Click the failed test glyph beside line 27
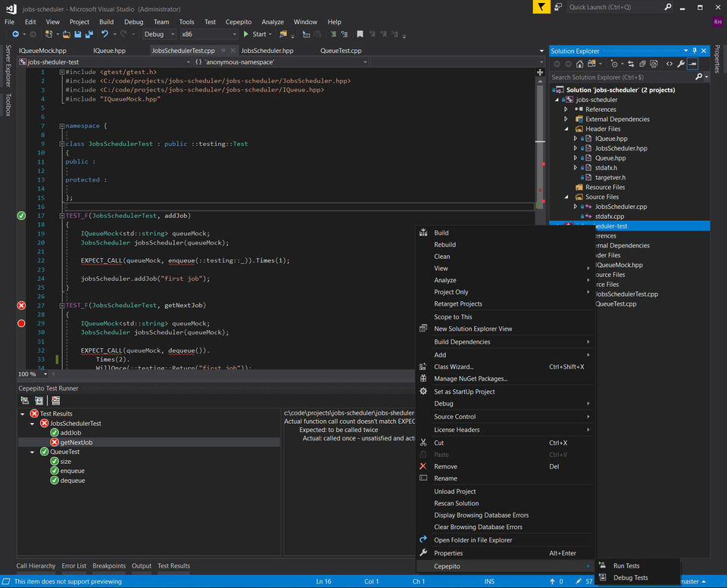 21,306
